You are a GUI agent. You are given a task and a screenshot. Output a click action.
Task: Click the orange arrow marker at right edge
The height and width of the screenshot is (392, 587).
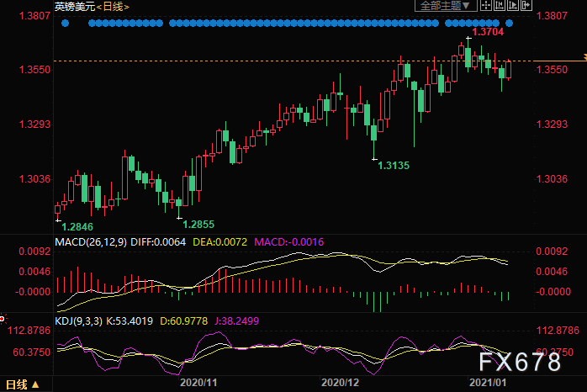pyautogui.click(x=583, y=56)
